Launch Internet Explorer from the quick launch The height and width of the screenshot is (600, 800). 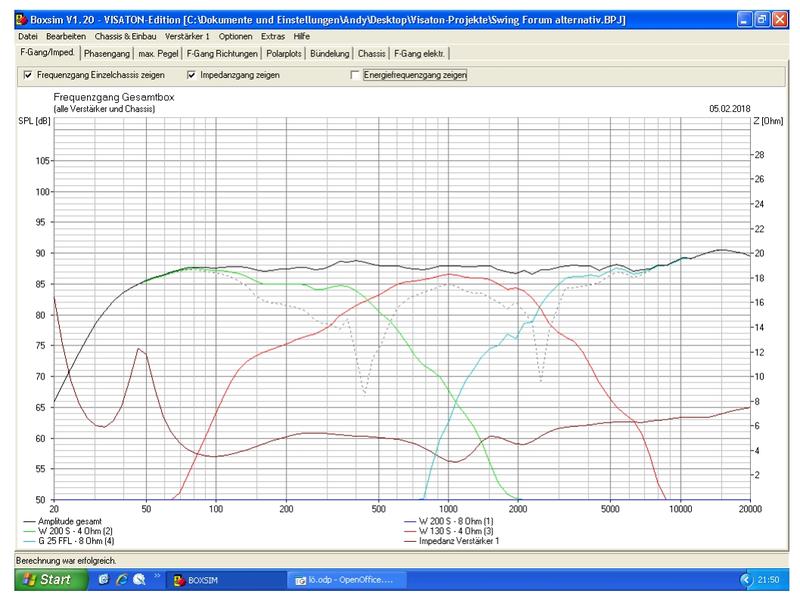pyautogui.click(x=122, y=579)
